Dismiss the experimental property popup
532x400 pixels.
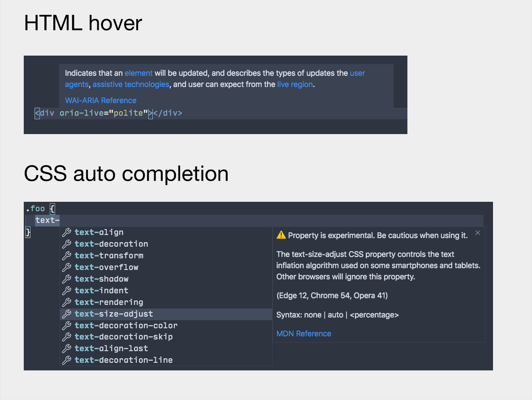tap(477, 232)
